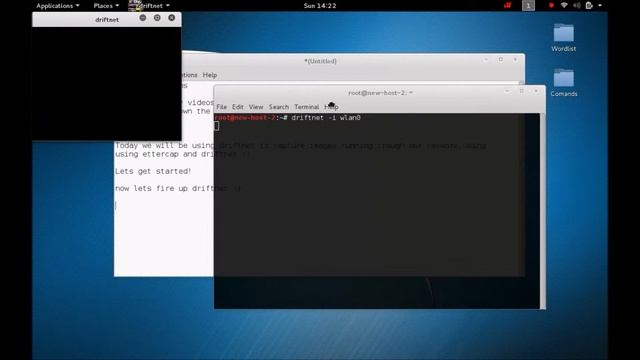Open the Wi-Fi network status icon
This screenshot has height=360, width=640.
pyautogui.click(x=564, y=6)
